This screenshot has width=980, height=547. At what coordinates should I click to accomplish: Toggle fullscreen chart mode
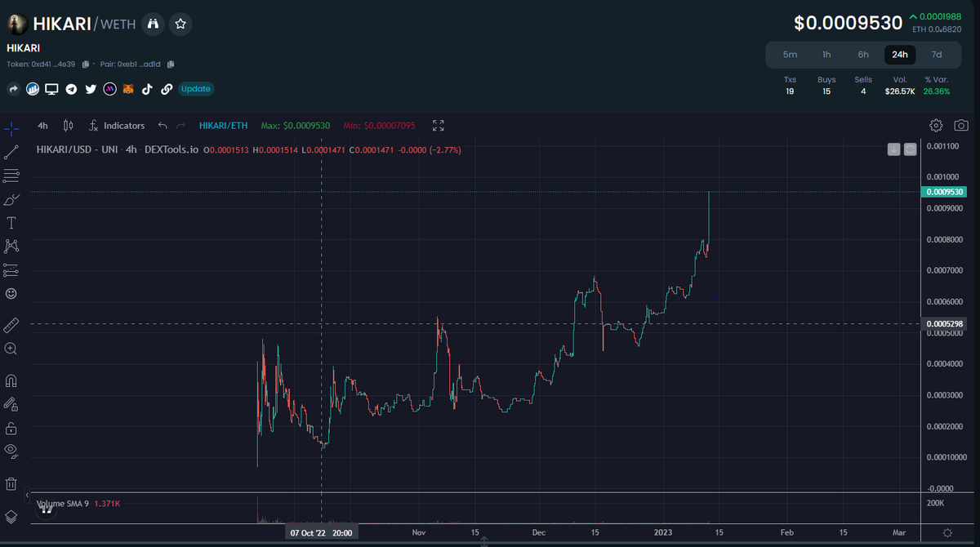tap(438, 126)
